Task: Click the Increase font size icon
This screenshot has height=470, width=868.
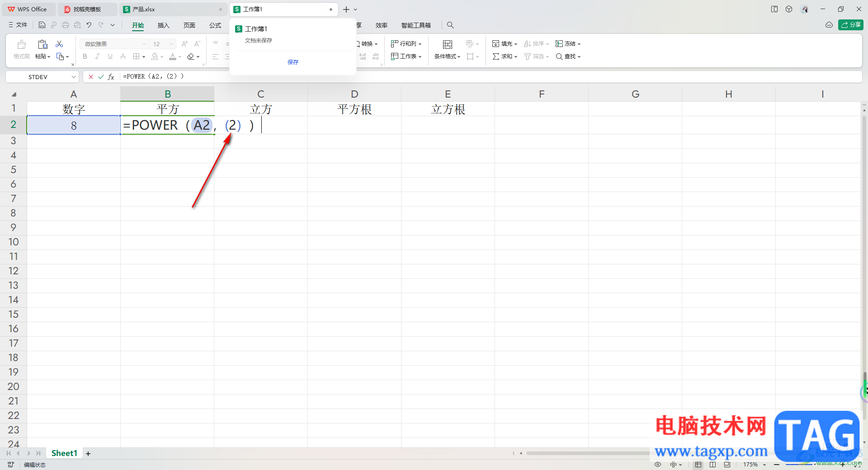Action: pos(184,44)
